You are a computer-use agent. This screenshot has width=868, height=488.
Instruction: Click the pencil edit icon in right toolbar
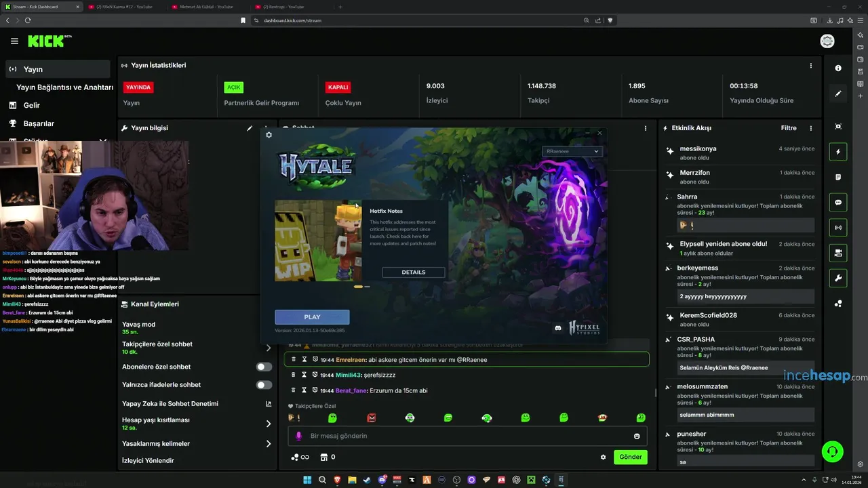coord(838,94)
